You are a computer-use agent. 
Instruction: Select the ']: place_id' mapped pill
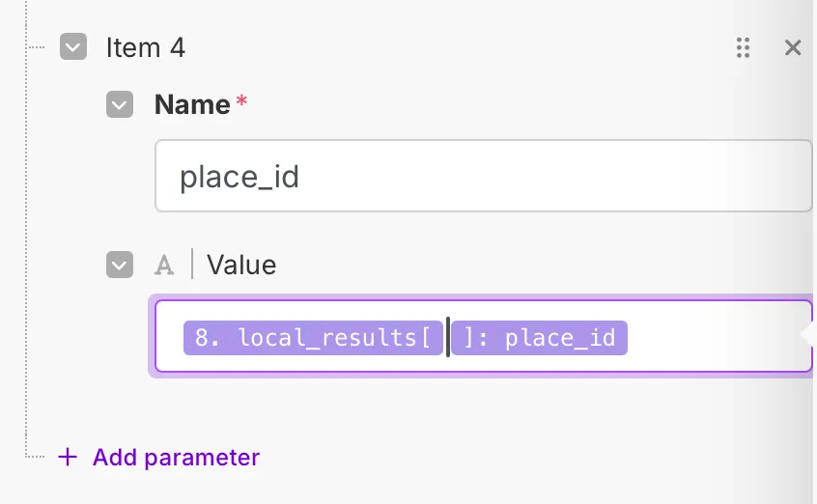539,338
